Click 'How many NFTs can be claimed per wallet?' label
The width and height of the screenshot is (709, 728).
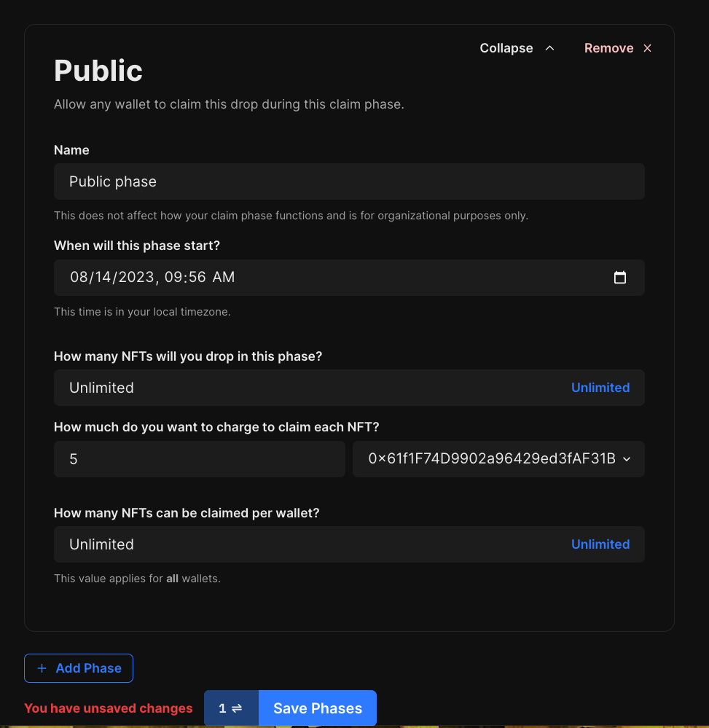click(187, 513)
